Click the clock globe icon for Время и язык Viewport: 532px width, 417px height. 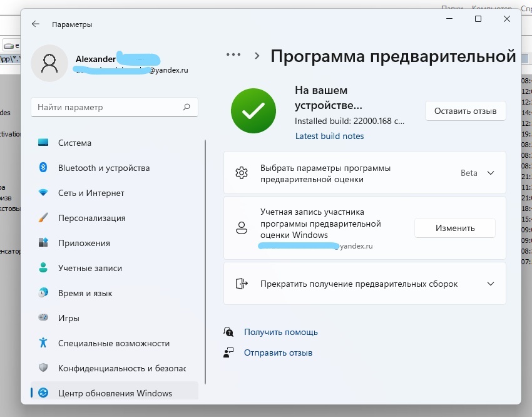43,292
